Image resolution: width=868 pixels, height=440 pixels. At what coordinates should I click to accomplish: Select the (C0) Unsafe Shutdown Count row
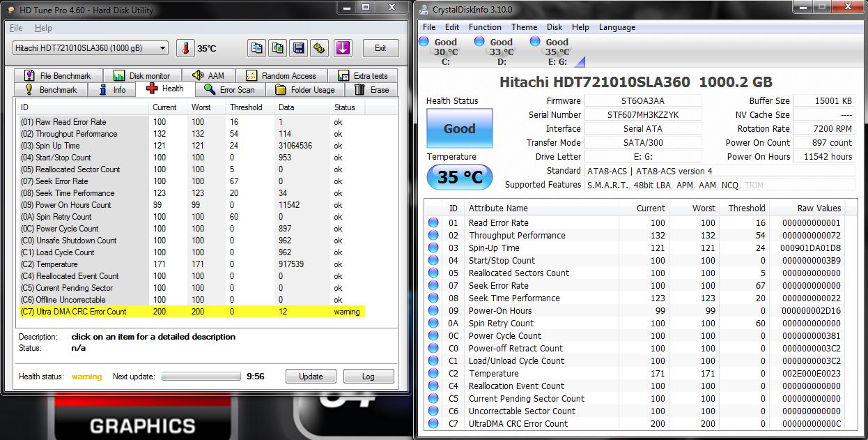tap(191, 241)
